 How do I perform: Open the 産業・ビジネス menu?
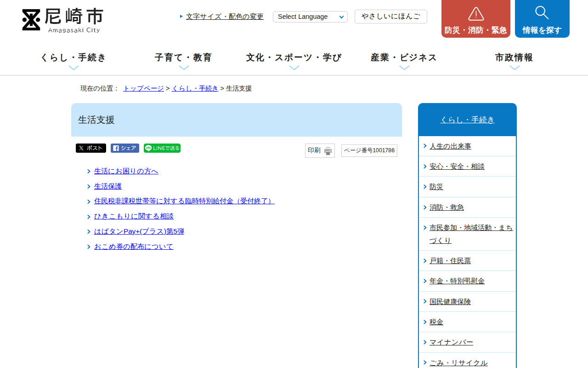(x=404, y=57)
